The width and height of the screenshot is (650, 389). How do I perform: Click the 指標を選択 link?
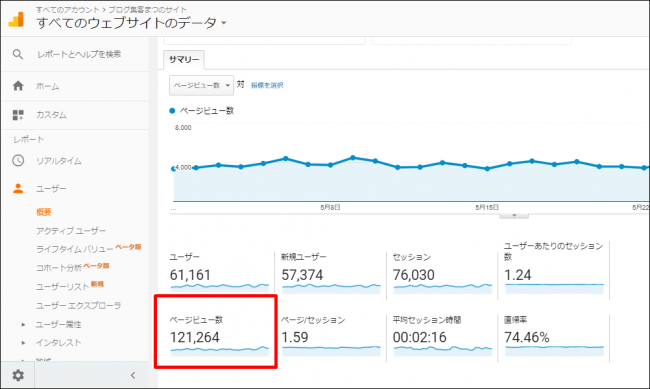pos(267,85)
